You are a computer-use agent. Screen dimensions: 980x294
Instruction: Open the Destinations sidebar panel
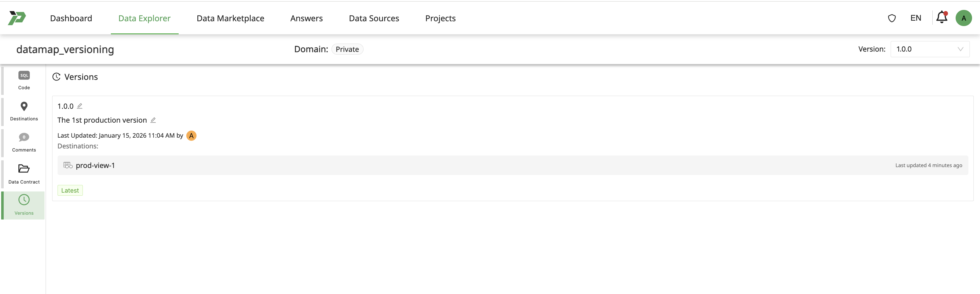(x=24, y=111)
